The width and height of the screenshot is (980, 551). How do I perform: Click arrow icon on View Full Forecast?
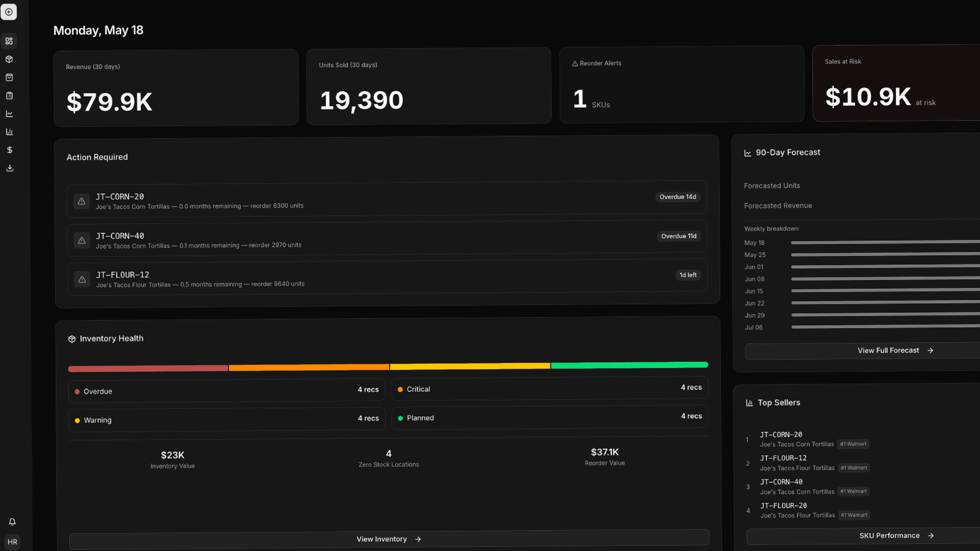(930, 351)
